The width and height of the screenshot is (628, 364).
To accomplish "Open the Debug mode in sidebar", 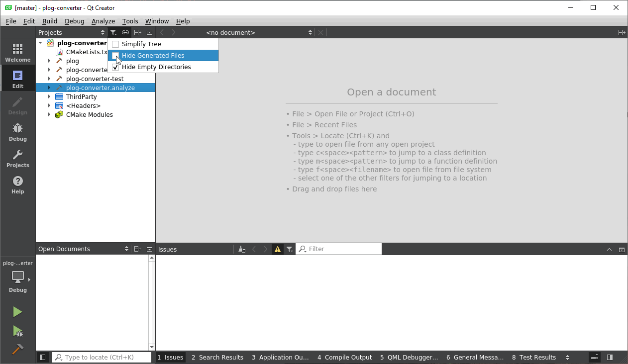I will 18,131.
